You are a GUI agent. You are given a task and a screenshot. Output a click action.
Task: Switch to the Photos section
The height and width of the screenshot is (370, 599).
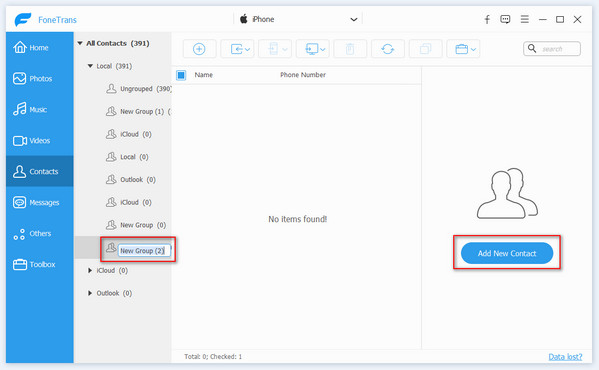point(40,79)
